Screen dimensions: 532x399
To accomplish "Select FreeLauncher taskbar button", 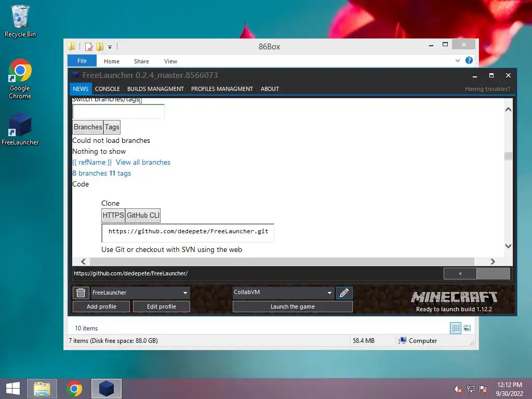I will tap(106, 389).
